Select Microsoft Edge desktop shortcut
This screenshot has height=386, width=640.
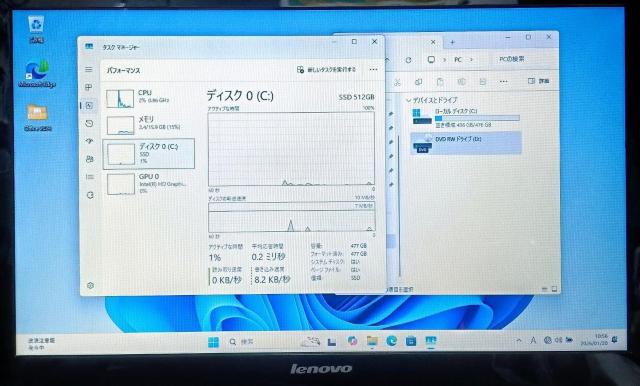(37, 73)
